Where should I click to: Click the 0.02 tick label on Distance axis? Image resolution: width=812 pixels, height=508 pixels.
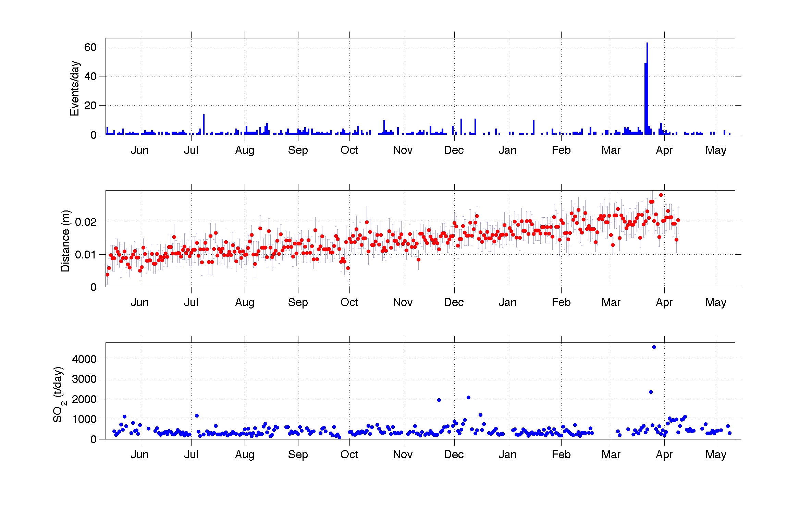[86, 222]
